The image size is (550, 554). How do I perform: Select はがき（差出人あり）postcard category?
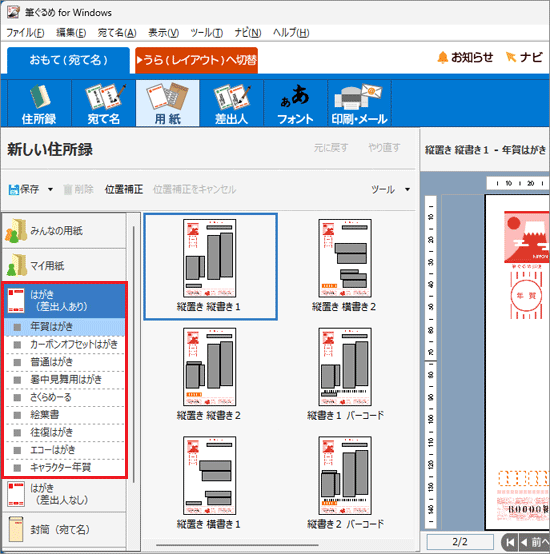[65, 300]
